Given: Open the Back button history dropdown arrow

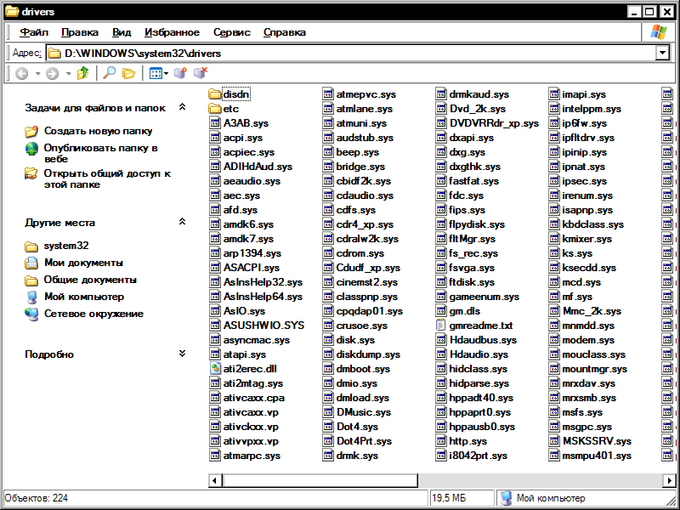Looking at the screenshot, I should click(x=38, y=74).
